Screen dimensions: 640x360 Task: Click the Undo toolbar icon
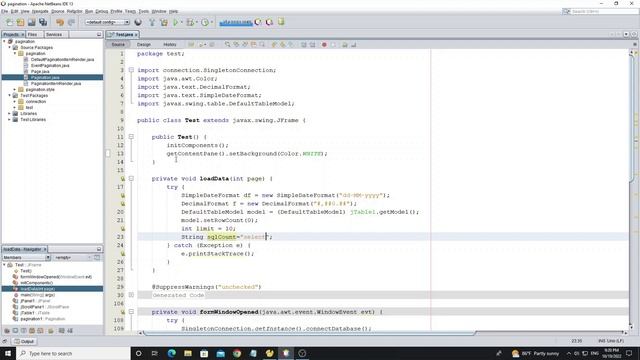pyautogui.click(x=60, y=22)
